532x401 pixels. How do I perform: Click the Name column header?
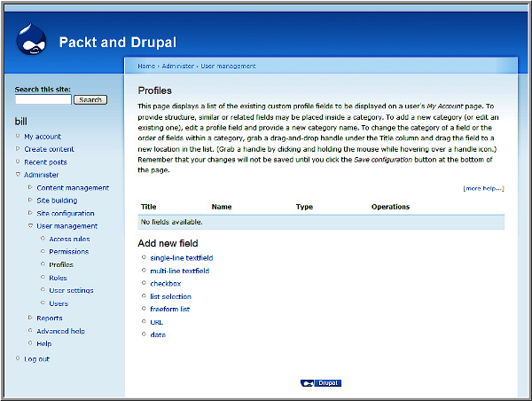tap(222, 207)
